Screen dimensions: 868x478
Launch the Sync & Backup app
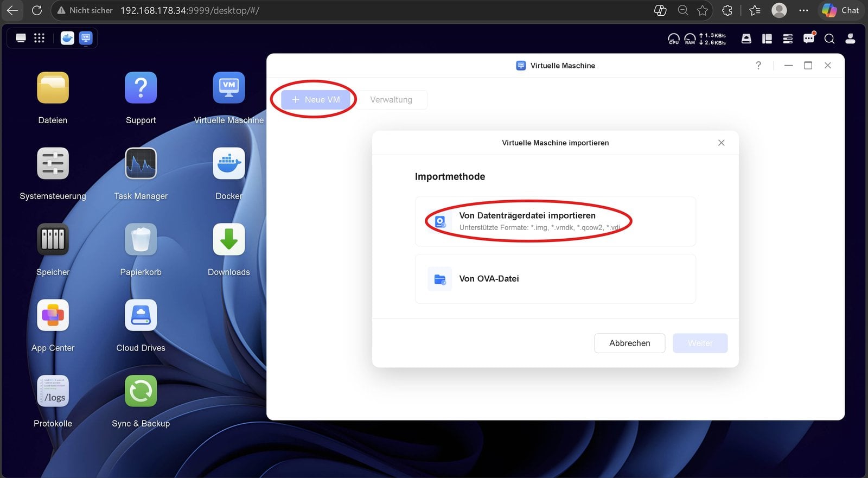(x=141, y=391)
